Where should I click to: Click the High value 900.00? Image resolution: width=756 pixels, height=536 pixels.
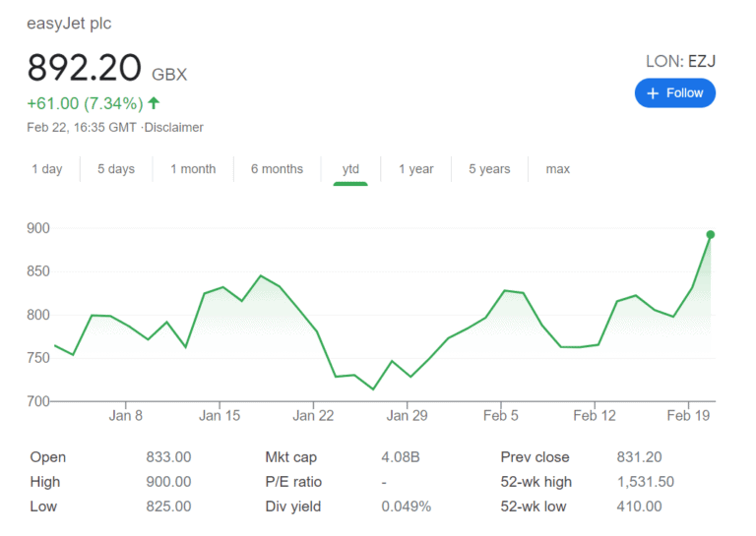coord(168,481)
